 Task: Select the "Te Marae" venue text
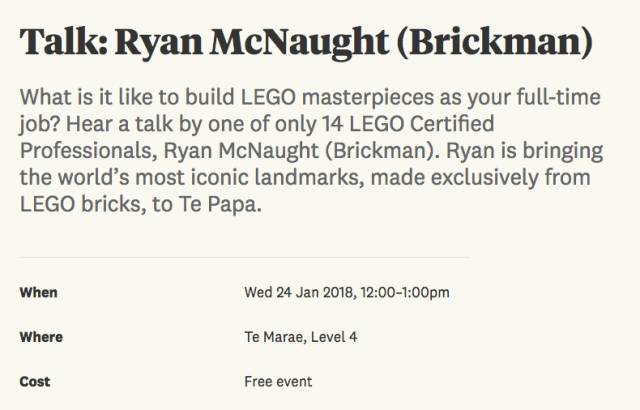coord(275,337)
